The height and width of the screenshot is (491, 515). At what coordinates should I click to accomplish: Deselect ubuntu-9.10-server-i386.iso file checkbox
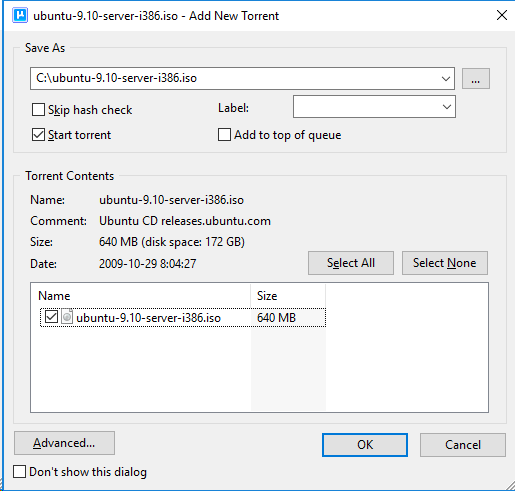pyautogui.click(x=51, y=317)
